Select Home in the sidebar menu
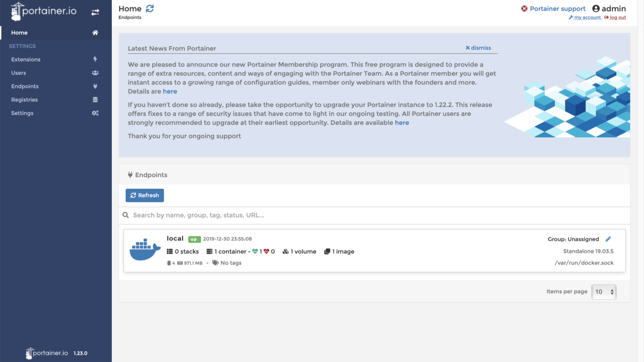The width and height of the screenshot is (644, 362). point(19,32)
